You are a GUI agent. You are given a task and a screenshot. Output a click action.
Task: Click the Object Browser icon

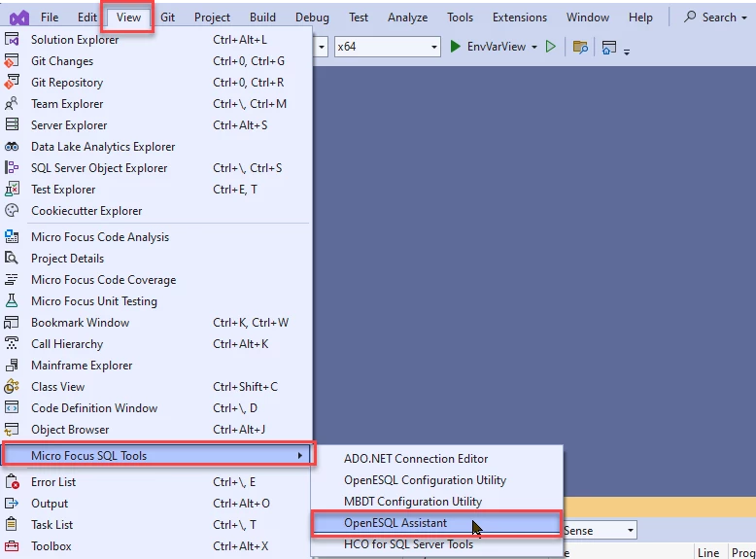coord(12,429)
